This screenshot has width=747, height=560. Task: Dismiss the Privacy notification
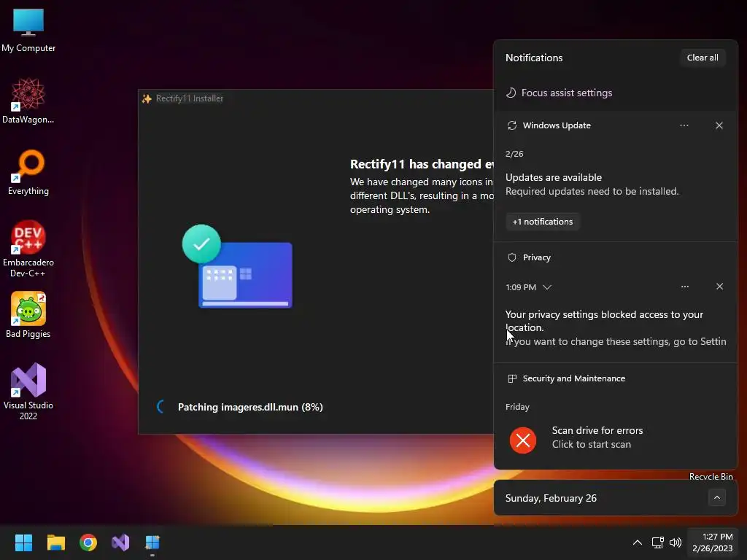point(720,287)
